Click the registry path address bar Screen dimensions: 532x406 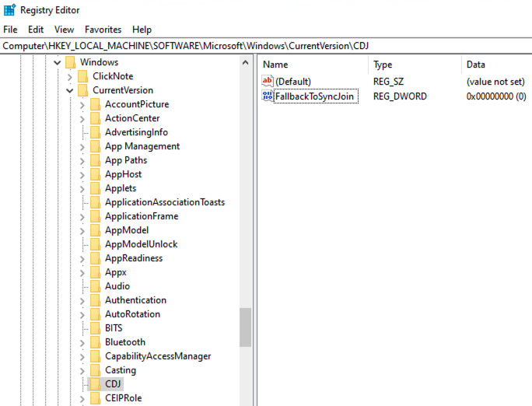click(x=266, y=46)
